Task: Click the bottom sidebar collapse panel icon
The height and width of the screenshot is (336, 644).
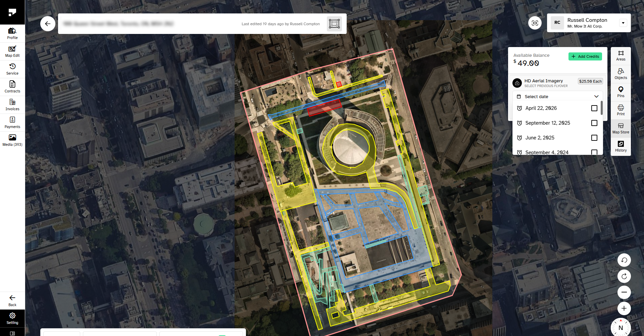Action: (12, 333)
